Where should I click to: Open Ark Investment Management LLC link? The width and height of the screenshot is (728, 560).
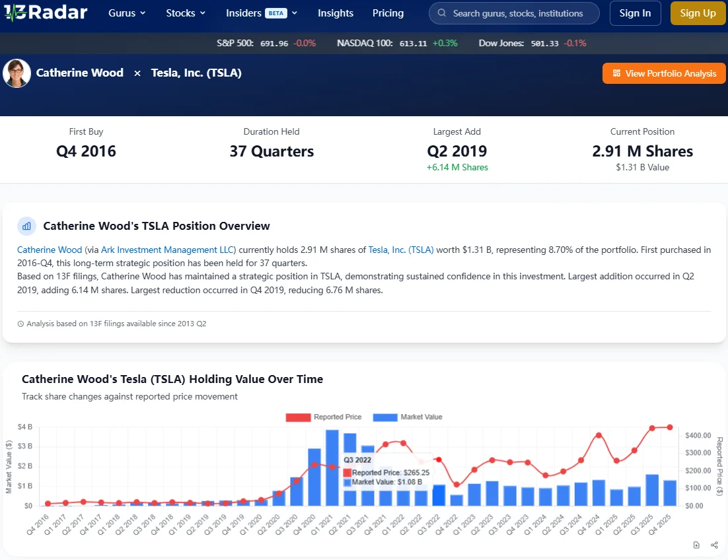pos(168,250)
